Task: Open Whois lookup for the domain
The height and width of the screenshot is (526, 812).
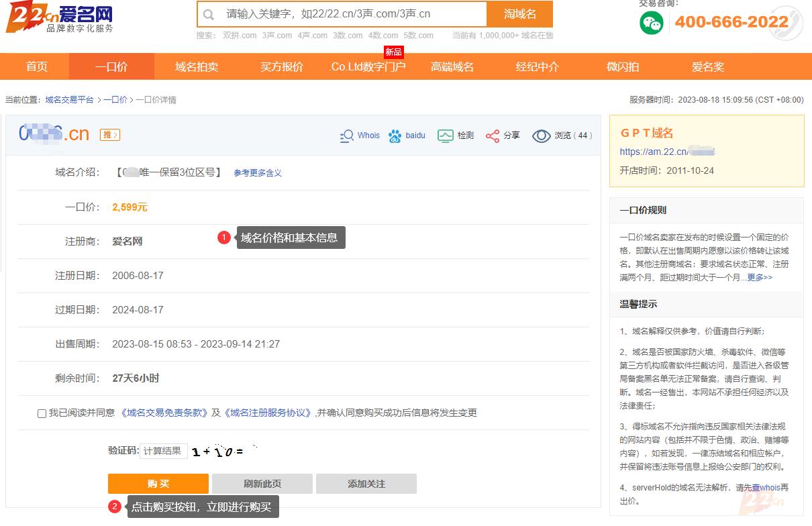Action: point(360,136)
